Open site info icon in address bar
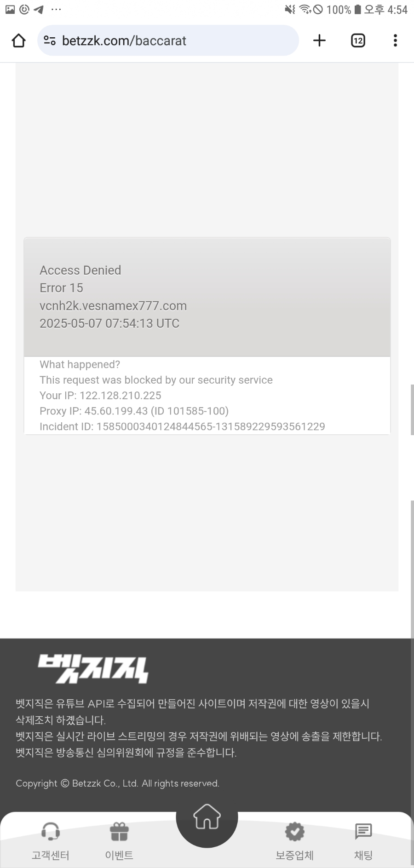Screen dimensions: 414x868 [50, 40]
